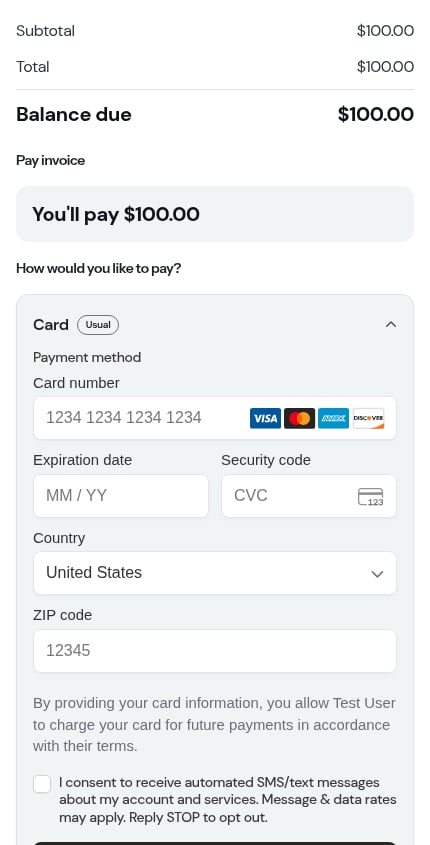Click the Discover card icon
Screen dimensions: 430x845
point(369,418)
